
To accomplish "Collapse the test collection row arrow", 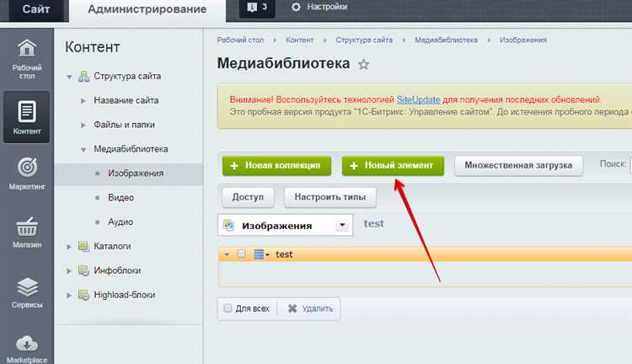I will pos(227,254).
